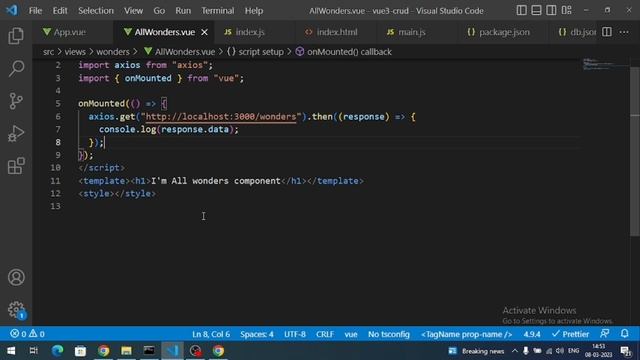Toggle bottom panel layout icon
Image resolution: width=640 pixels, height=360 pixels.
tap(536, 10)
